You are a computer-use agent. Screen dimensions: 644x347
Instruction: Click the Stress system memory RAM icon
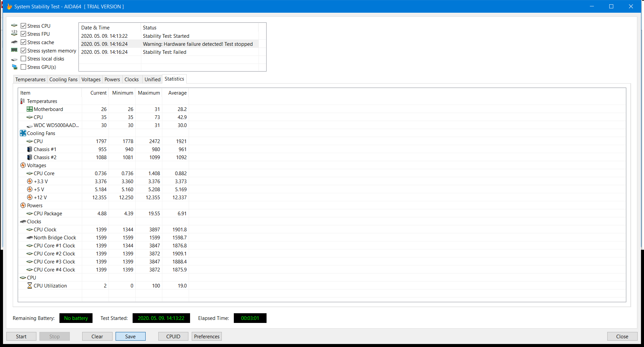(x=14, y=50)
